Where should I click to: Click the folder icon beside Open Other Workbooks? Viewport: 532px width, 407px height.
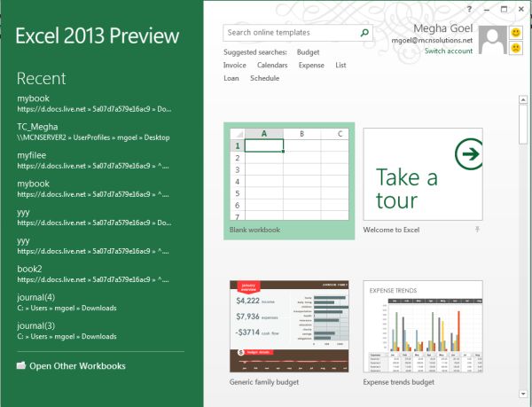pos(21,365)
